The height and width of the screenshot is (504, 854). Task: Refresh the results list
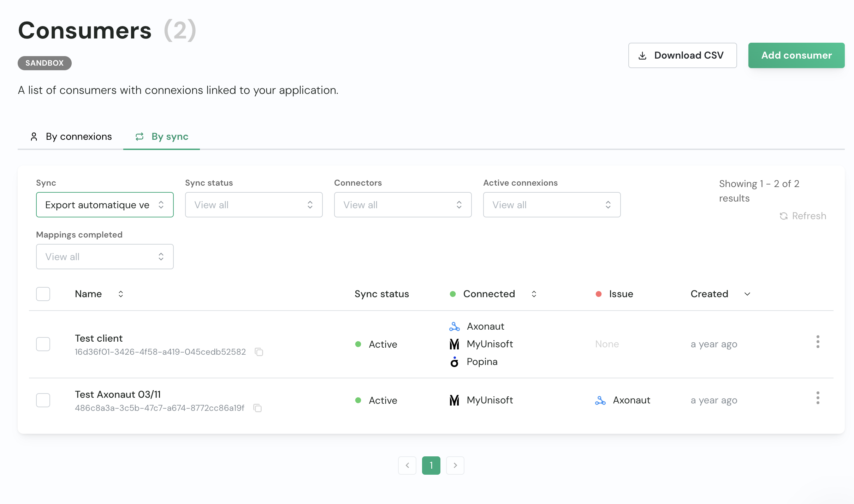tap(803, 216)
